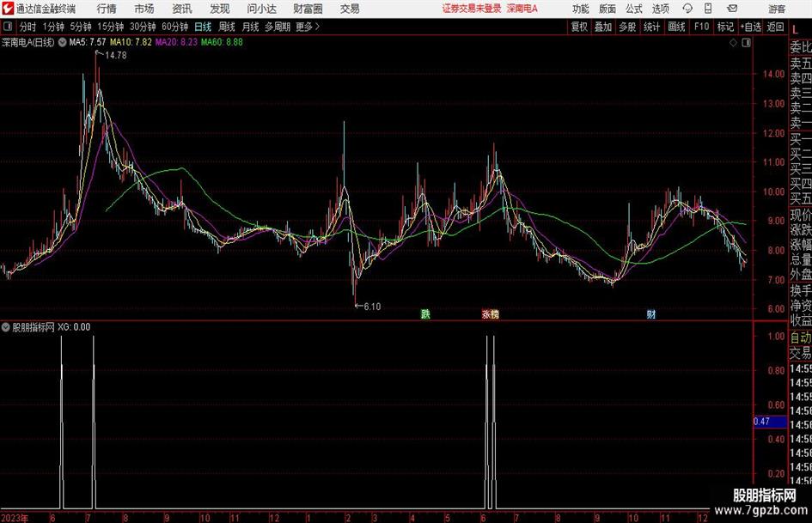Click the 涨榜 event marker
The image size is (812, 523).
pos(491,313)
